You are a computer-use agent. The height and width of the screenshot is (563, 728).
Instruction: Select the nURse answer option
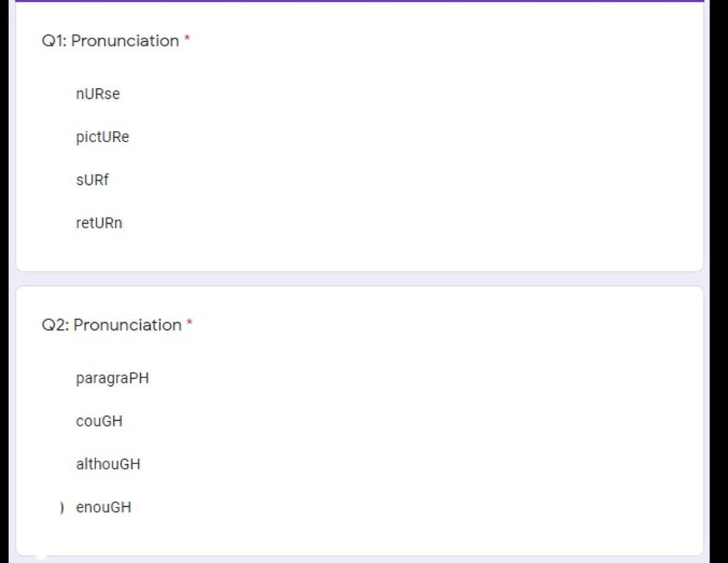98,94
